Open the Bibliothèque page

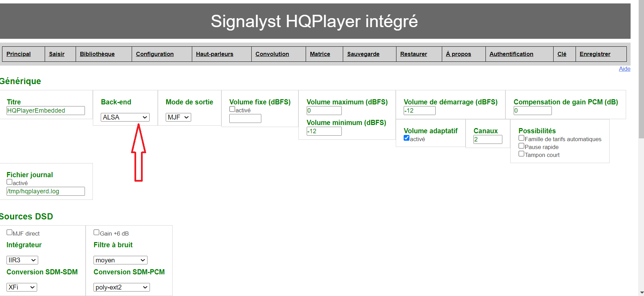(97, 54)
